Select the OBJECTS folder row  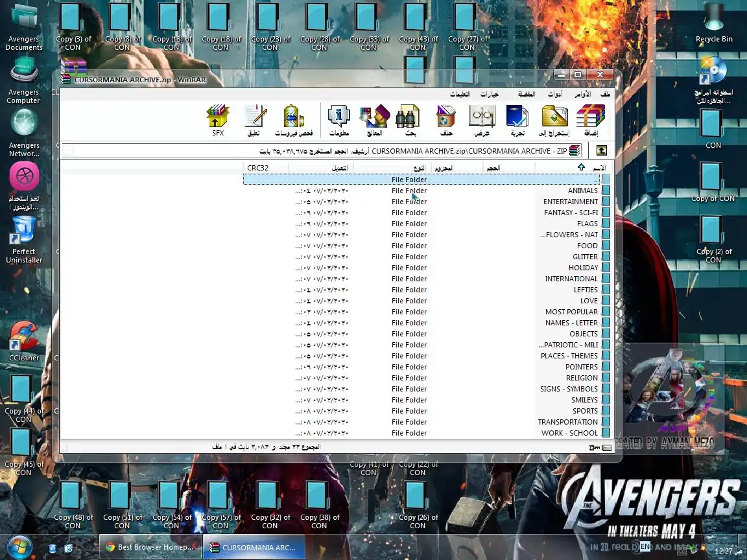(x=427, y=334)
